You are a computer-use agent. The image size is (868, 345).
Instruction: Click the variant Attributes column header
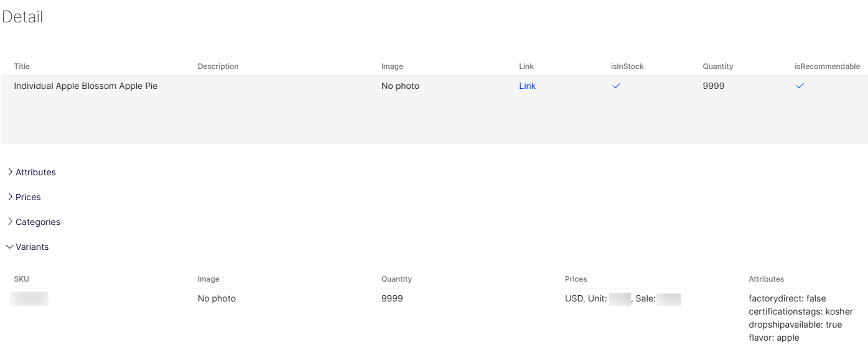[766, 279]
